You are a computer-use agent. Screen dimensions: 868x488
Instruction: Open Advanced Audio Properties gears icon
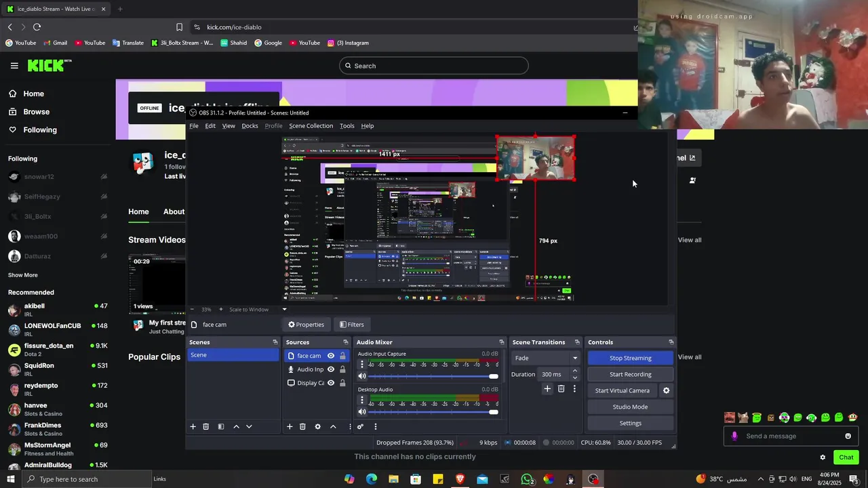[360, 426]
